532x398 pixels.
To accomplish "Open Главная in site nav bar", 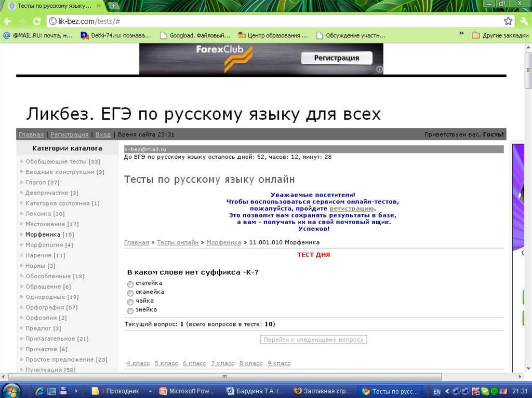I will [x=31, y=134].
